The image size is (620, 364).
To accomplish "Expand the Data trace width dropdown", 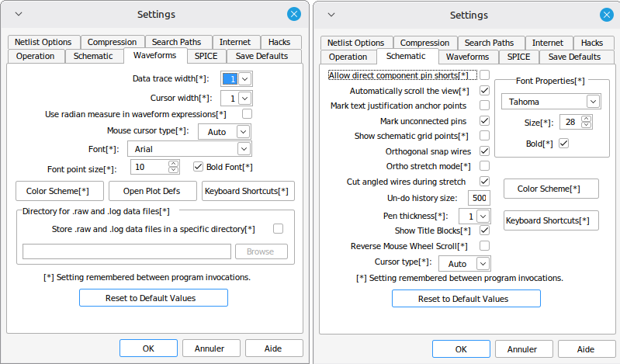I will tap(244, 78).
